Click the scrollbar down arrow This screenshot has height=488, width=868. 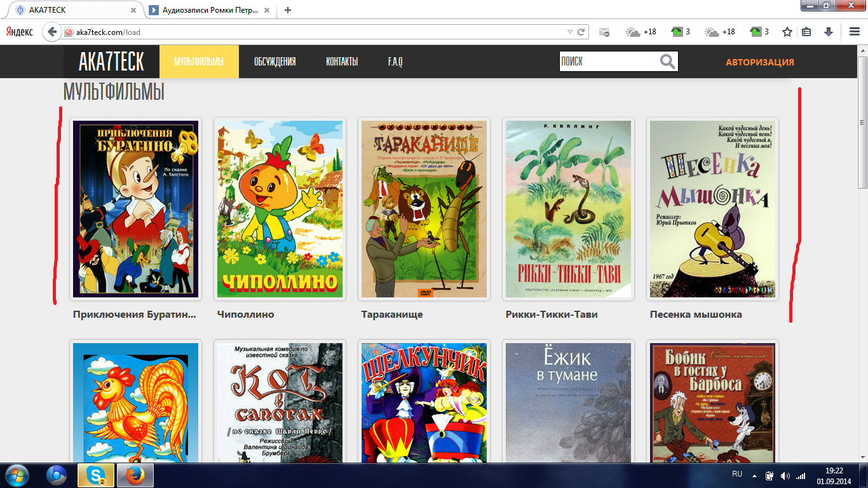click(863, 457)
